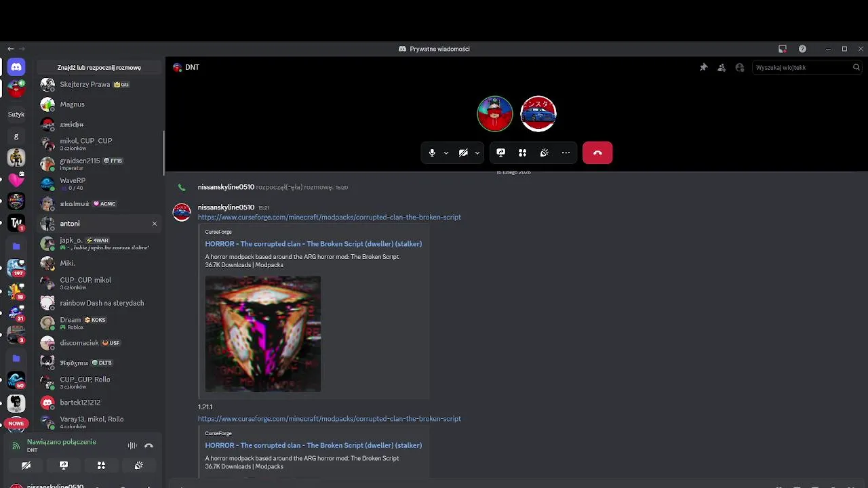The height and width of the screenshot is (488, 868).
Task: Open camera options dropdown arrow
Action: [x=477, y=153]
